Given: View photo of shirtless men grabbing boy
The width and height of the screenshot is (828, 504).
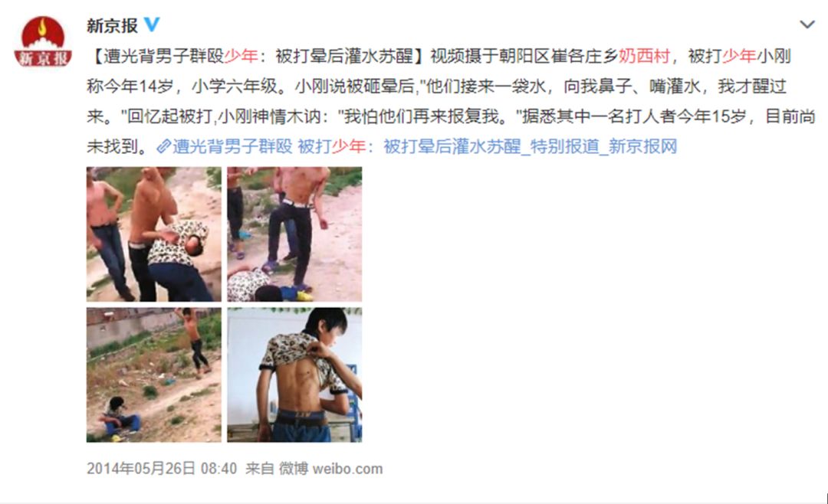Looking at the screenshot, I should point(154,234).
